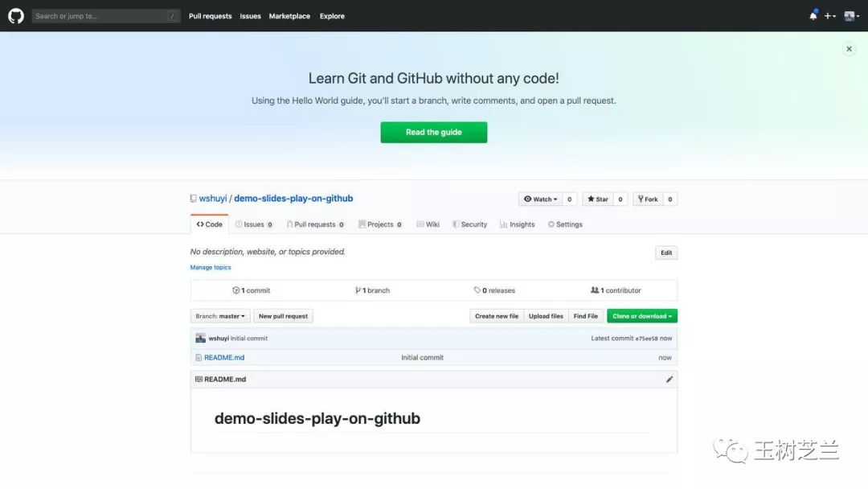
Task: Open the wshuyi owner profile link
Action: (213, 199)
